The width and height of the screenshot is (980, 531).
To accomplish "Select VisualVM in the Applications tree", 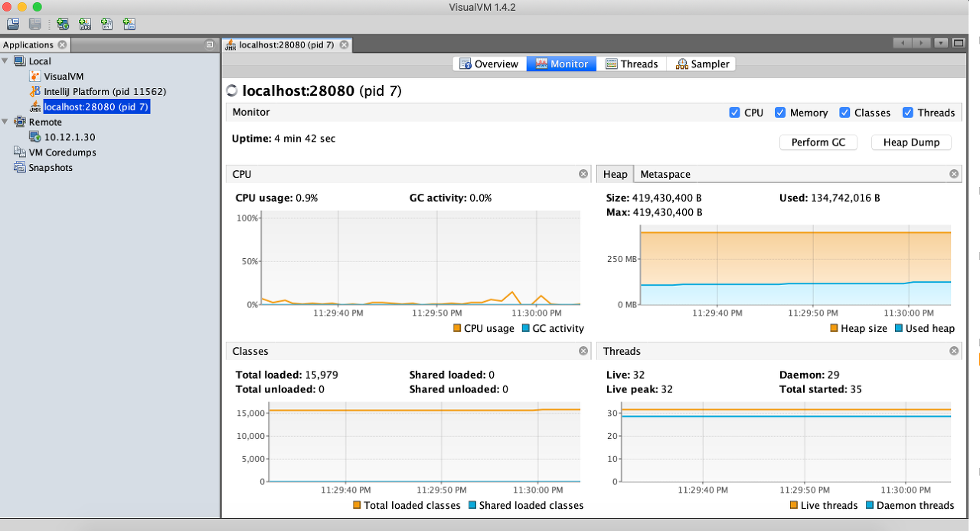I will point(64,76).
